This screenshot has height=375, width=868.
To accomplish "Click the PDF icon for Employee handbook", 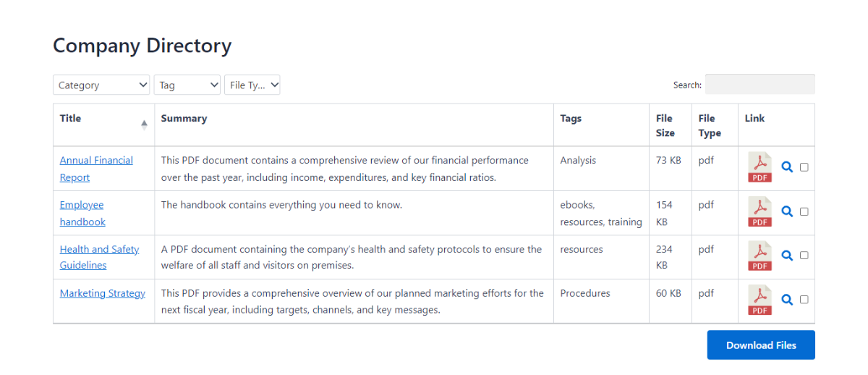I will click(x=759, y=211).
